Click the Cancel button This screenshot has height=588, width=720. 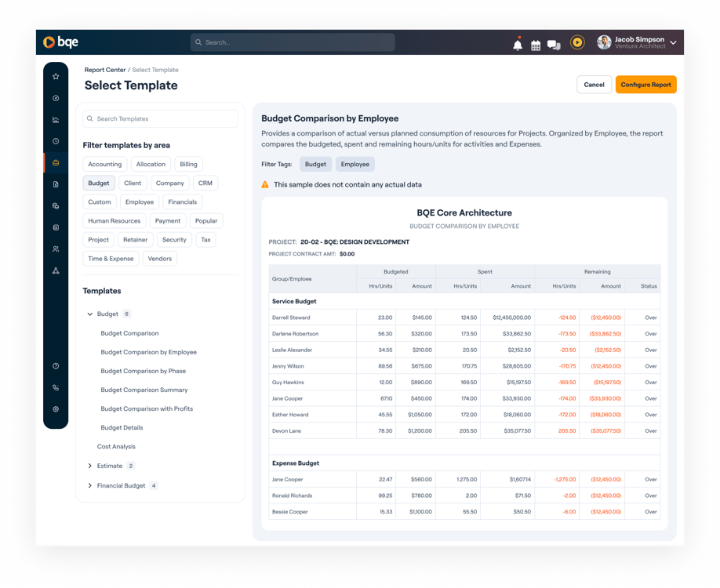[594, 85]
